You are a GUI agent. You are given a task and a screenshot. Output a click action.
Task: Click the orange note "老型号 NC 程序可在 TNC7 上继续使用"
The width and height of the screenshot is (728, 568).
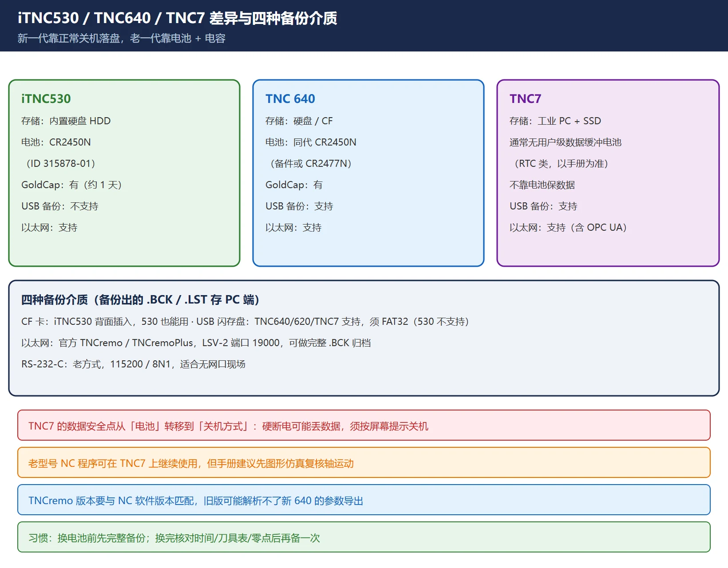coord(364,462)
